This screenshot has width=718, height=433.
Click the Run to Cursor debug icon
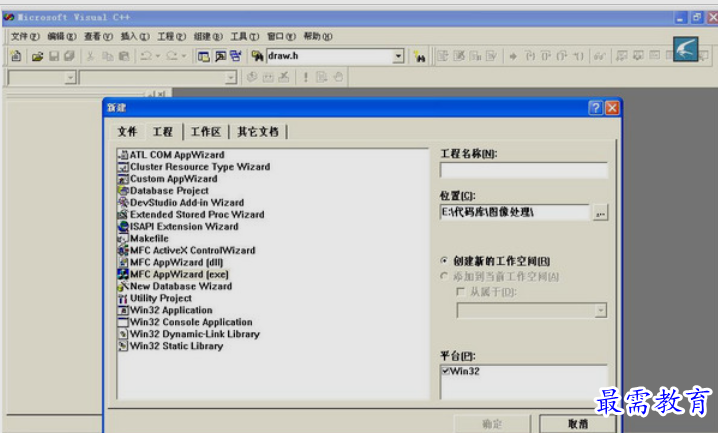click(x=579, y=56)
